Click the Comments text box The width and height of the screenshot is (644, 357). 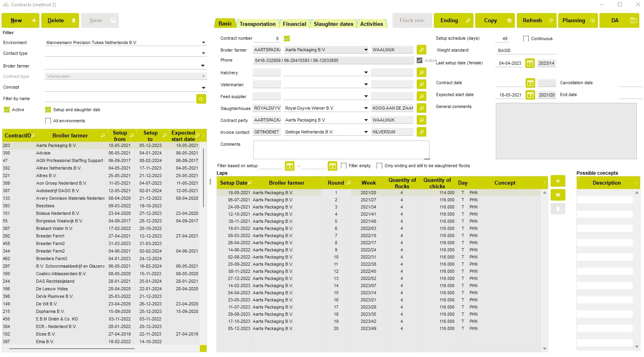pos(341,150)
